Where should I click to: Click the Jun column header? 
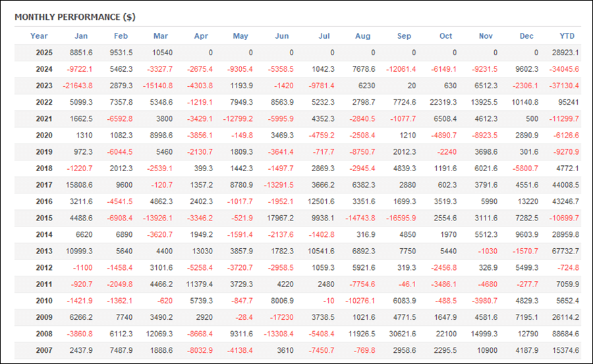[x=281, y=36]
